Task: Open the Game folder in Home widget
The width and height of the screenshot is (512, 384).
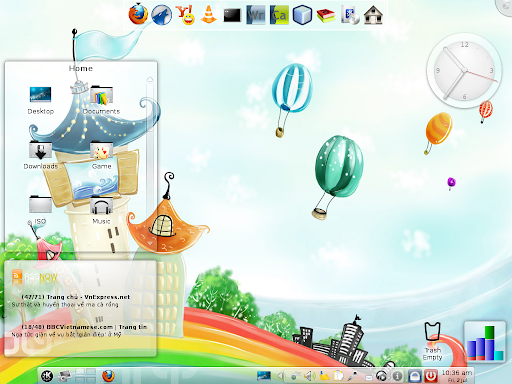Action: pyautogui.click(x=101, y=155)
